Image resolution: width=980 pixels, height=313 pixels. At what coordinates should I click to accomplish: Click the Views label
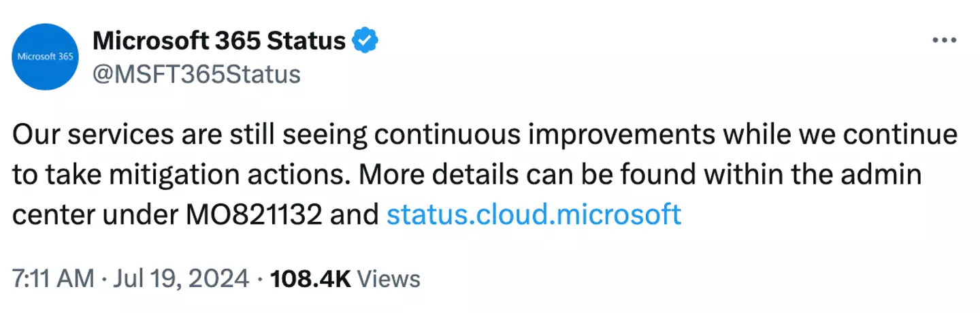click(x=388, y=278)
